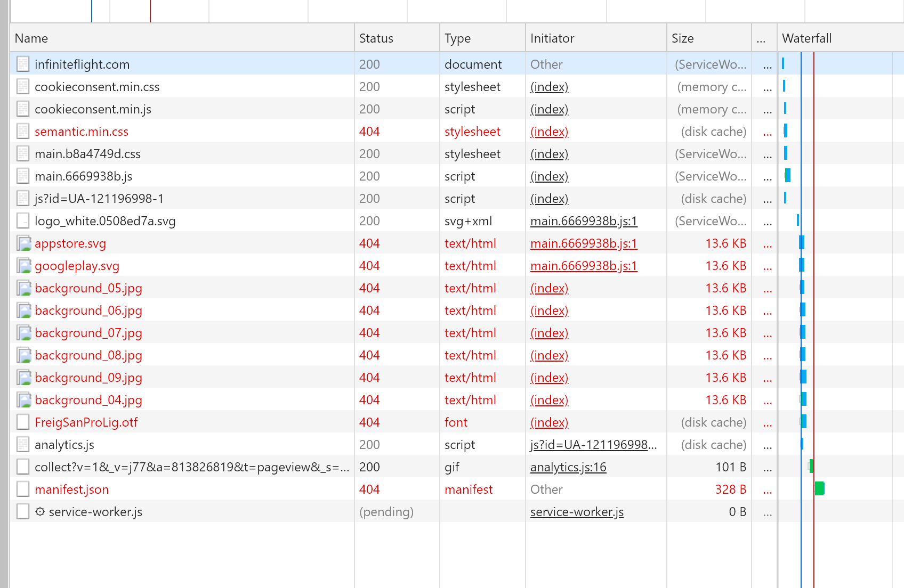Click the image icon beside background_09.jpg
This screenshot has height=588, width=904.
[23, 378]
